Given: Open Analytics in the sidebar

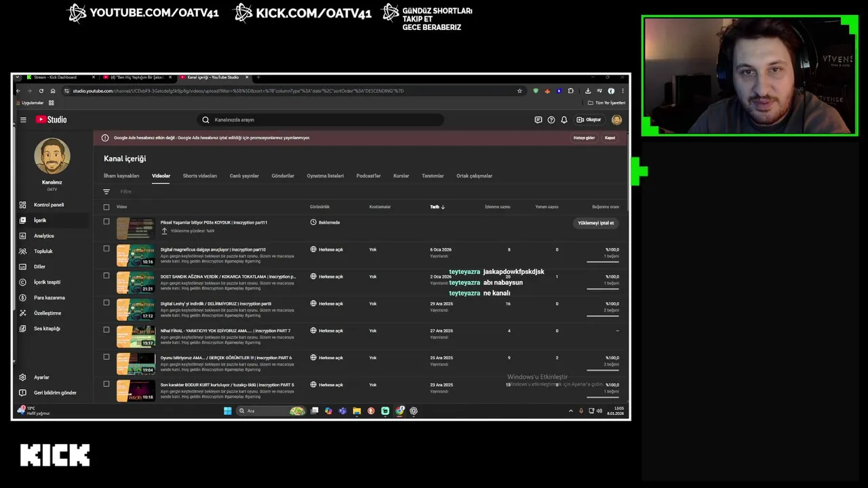Looking at the screenshot, I should 43,236.
